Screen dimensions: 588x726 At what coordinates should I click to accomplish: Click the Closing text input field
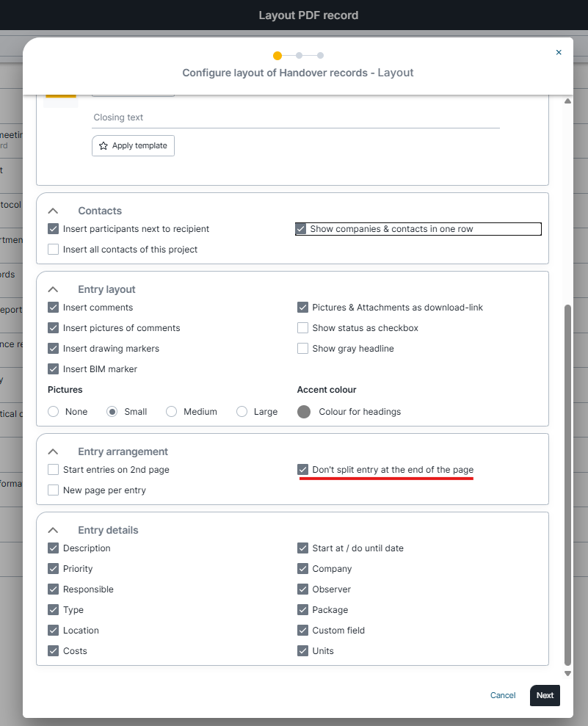point(296,117)
